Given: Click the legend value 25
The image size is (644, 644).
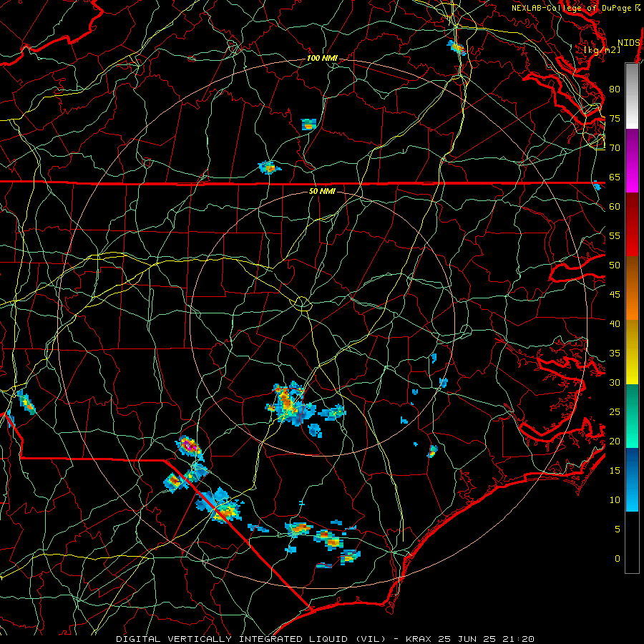Looking at the screenshot, I should click(x=615, y=412).
